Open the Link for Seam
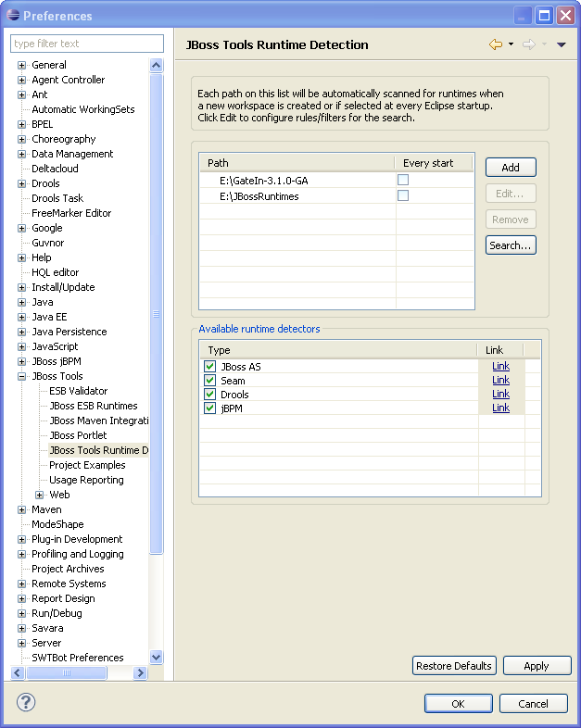Screen dimensions: 581x728 click(500, 381)
